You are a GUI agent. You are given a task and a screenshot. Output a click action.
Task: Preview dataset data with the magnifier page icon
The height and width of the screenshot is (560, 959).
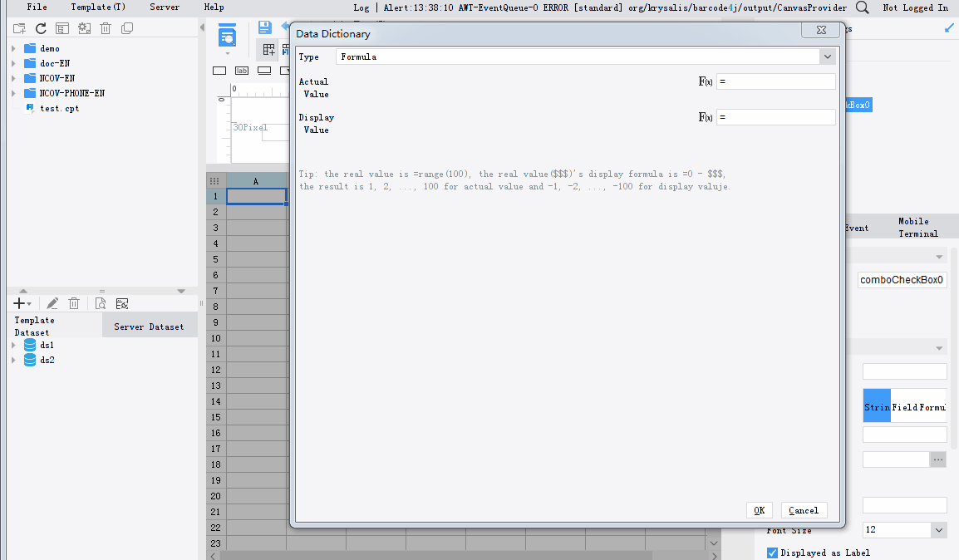(x=99, y=303)
